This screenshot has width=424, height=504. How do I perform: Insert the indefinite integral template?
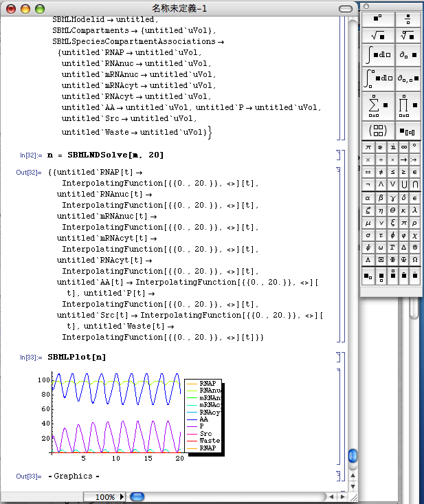coord(378,54)
